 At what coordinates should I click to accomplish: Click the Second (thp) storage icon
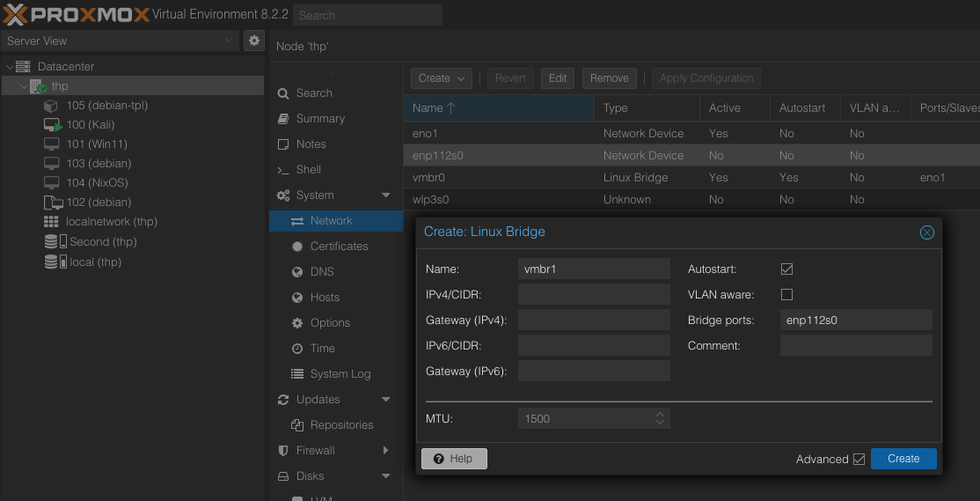[53, 242]
